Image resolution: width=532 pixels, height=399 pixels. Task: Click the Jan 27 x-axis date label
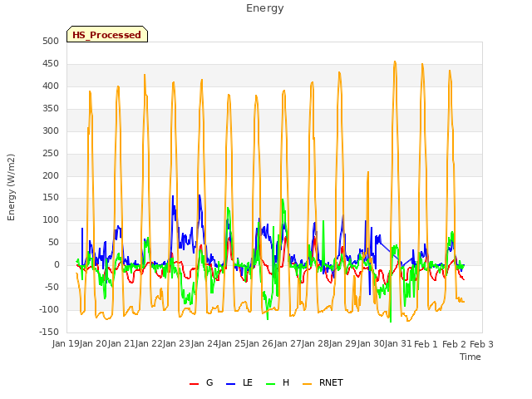pos(288,343)
